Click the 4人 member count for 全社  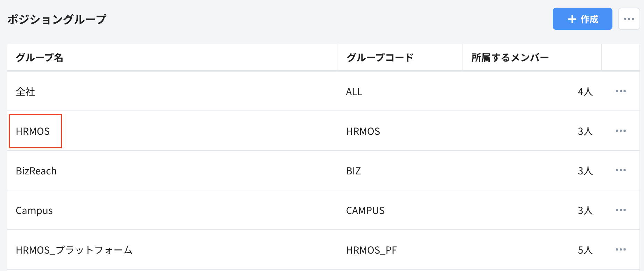tap(585, 91)
